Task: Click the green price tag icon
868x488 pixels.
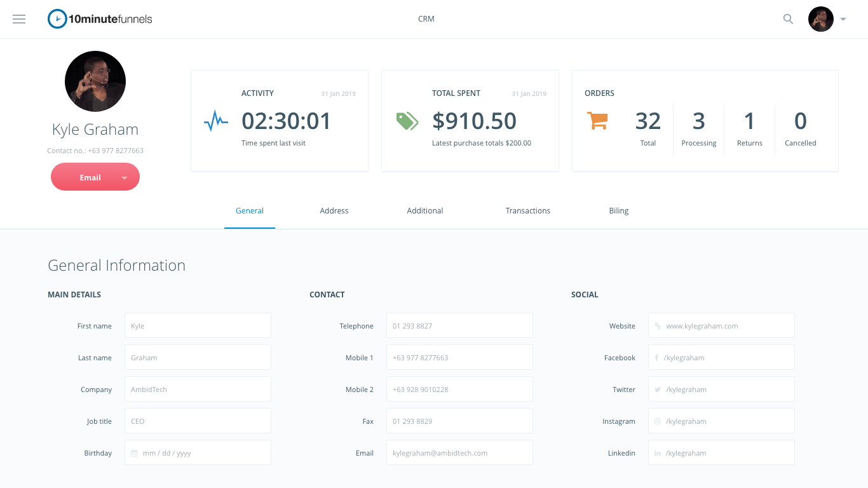Action: pyautogui.click(x=407, y=121)
